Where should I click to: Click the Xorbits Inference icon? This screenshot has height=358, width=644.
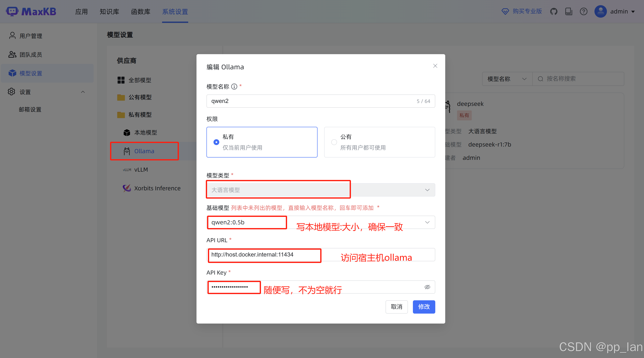coord(127,188)
